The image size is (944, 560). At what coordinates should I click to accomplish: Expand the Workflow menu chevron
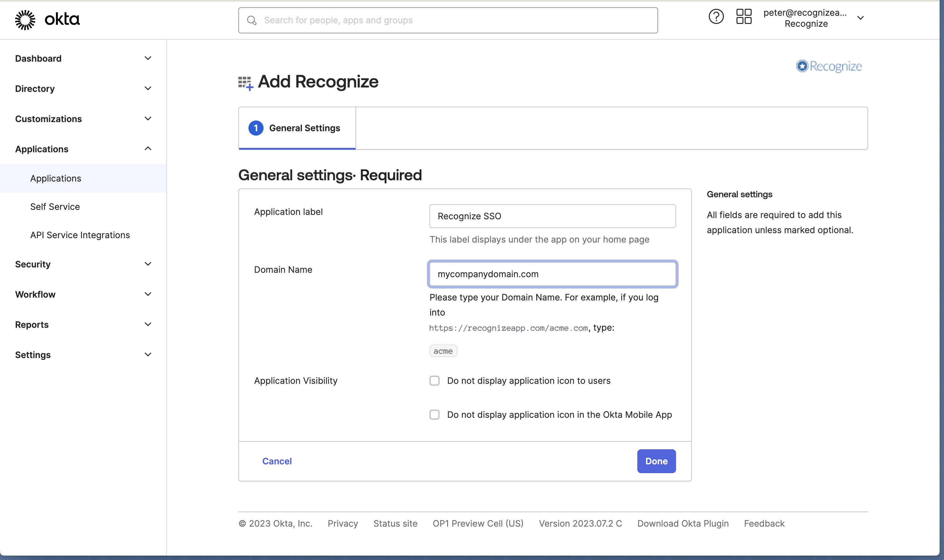pos(148,294)
